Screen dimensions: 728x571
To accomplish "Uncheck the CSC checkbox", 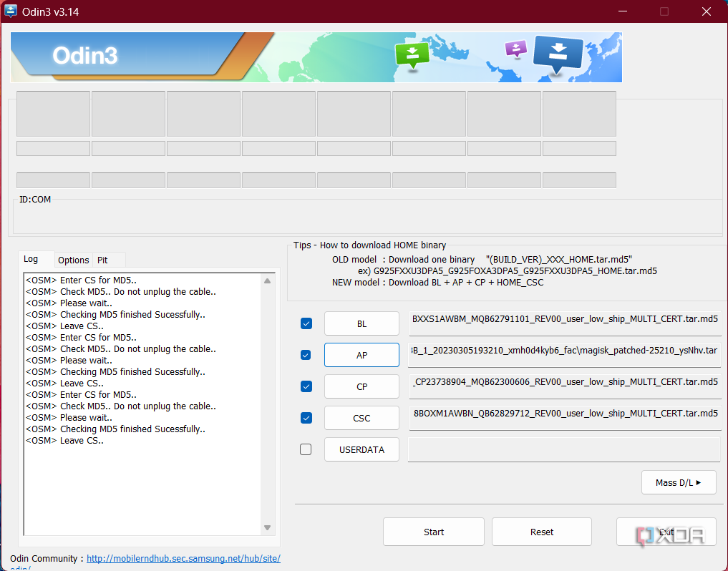I will [x=306, y=418].
